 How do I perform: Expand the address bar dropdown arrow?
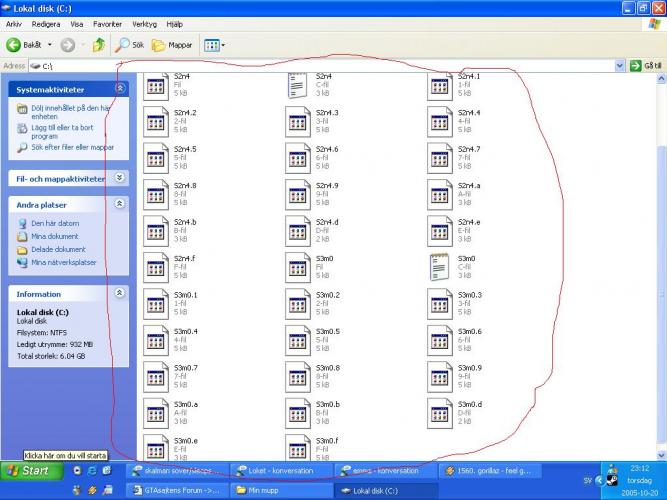point(619,66)
